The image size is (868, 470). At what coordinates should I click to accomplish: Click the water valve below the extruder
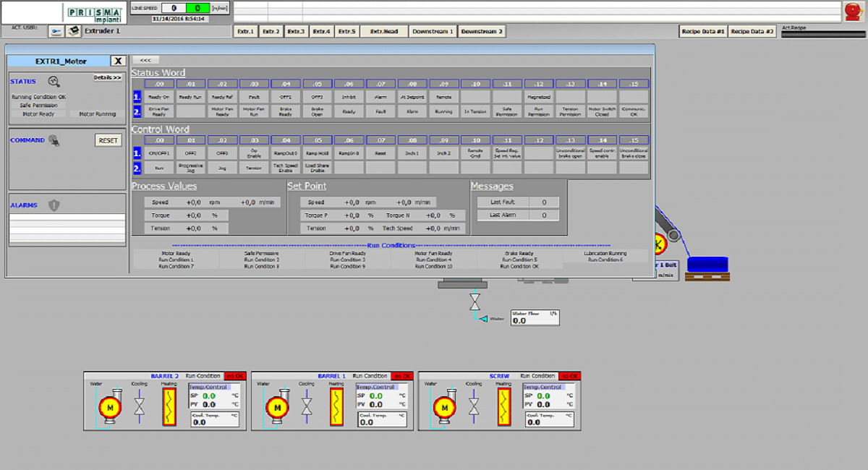click(475, 302)
